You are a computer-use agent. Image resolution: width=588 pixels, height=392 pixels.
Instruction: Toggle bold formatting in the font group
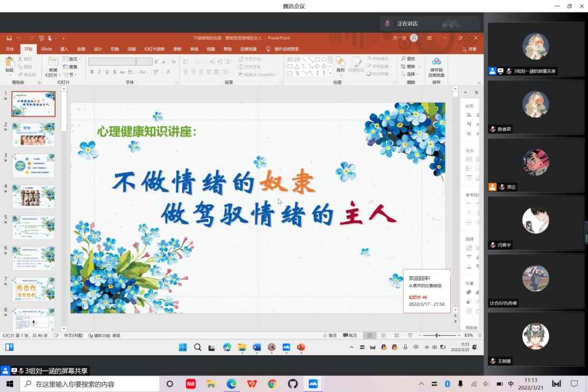pos(91,72)
